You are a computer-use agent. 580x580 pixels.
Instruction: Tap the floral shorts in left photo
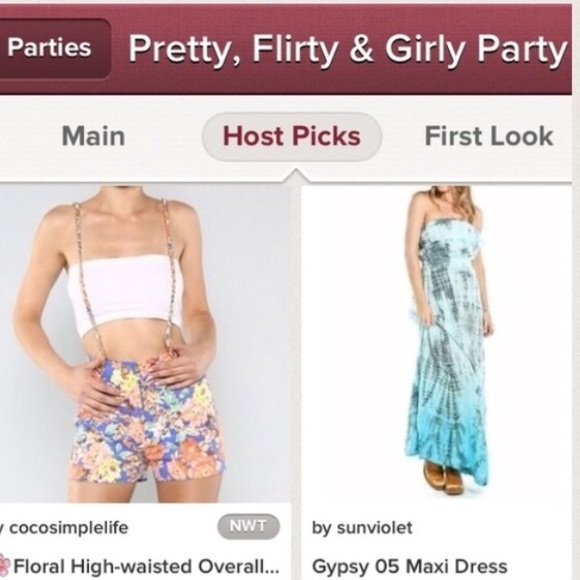(146, 418)
